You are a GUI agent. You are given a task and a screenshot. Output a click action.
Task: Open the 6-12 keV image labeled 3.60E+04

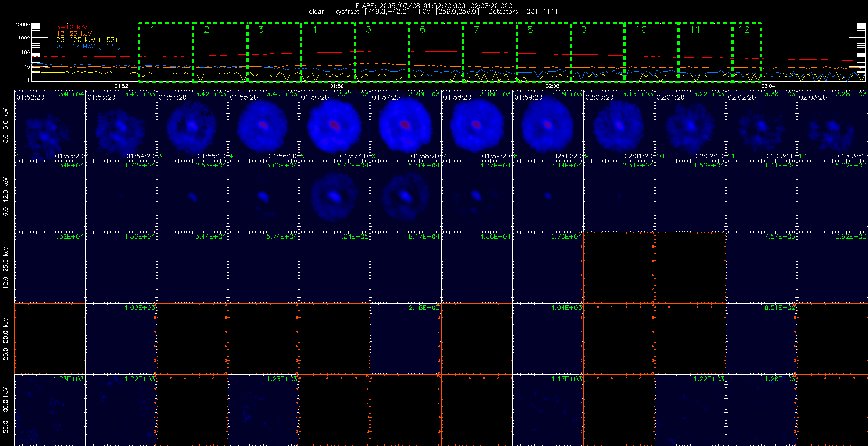263,196
